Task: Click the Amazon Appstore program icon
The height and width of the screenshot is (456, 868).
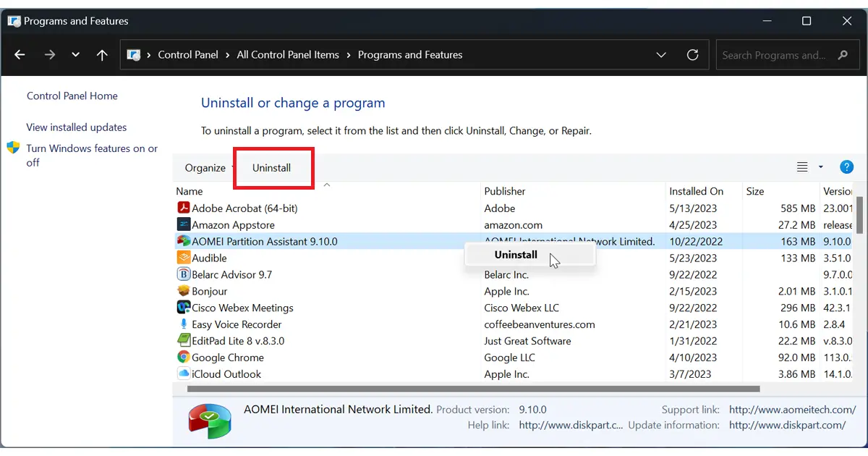Action: (184, 224)
